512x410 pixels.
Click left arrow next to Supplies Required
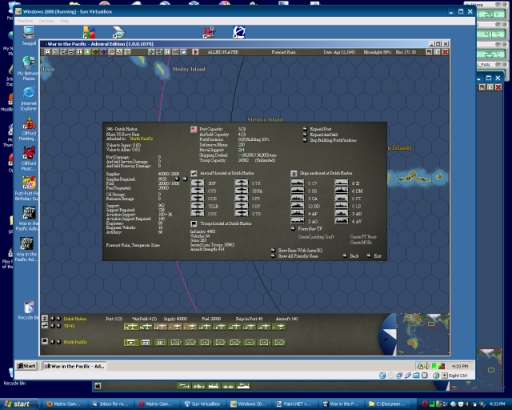[x=177, y=179]
